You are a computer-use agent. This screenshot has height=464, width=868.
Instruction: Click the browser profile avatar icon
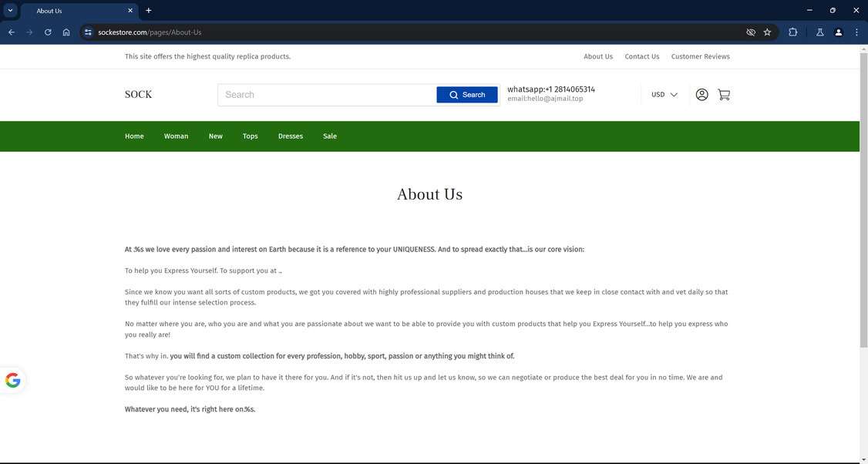pos(838,32)
